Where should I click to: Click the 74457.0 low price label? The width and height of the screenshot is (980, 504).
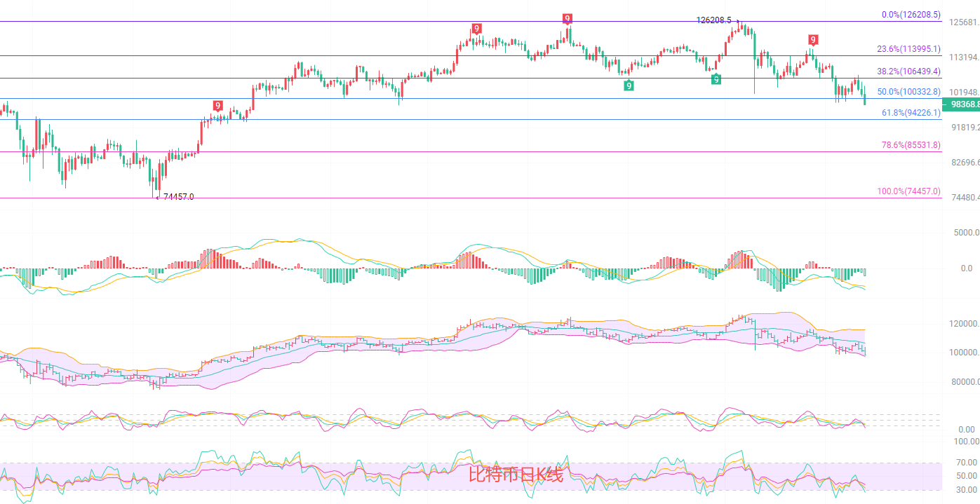click(178, 197)
